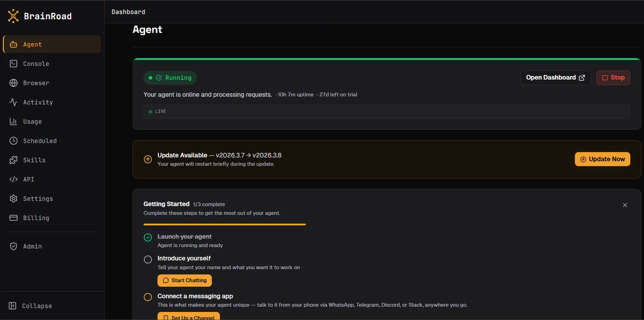Click Start Chatting button
Image resolution: width=644 pixels, height=320 pixels.
pyautogui.click(x=185, y=280)
